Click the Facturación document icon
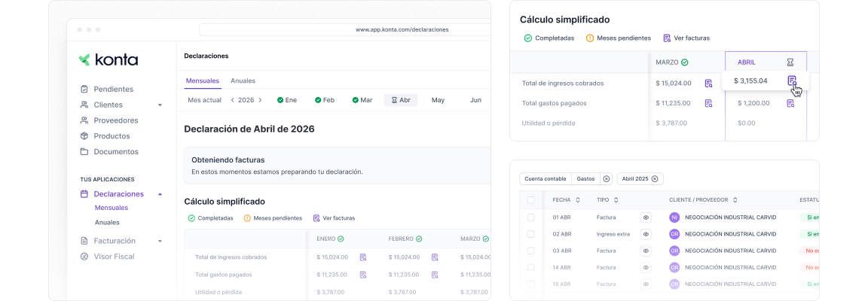The image size is (868, 301). coord(84,241)
